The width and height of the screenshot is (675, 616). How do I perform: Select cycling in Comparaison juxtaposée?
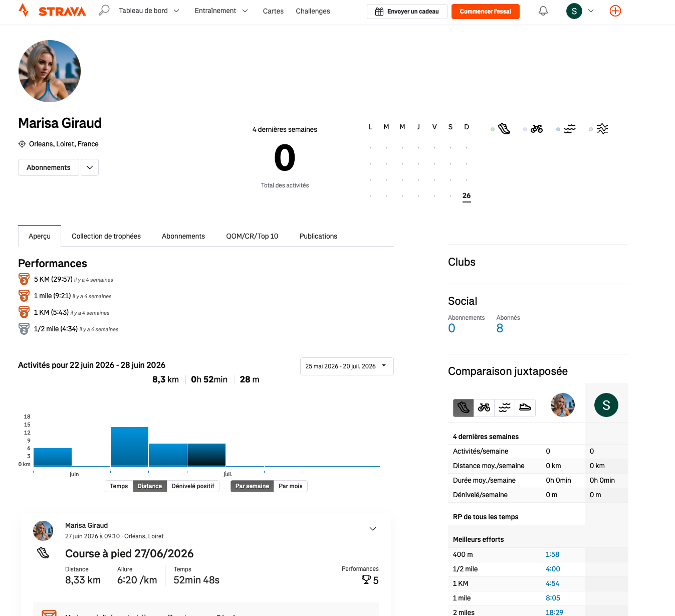484,408
